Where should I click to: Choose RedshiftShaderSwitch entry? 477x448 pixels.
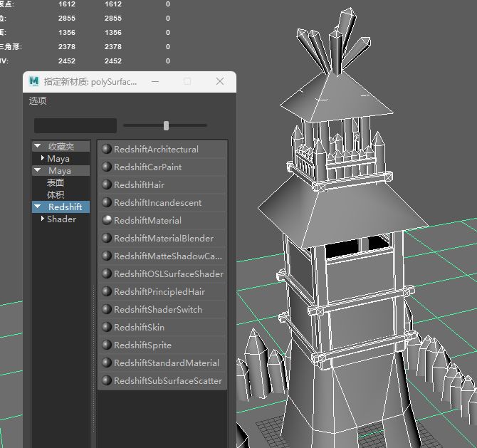162,309
